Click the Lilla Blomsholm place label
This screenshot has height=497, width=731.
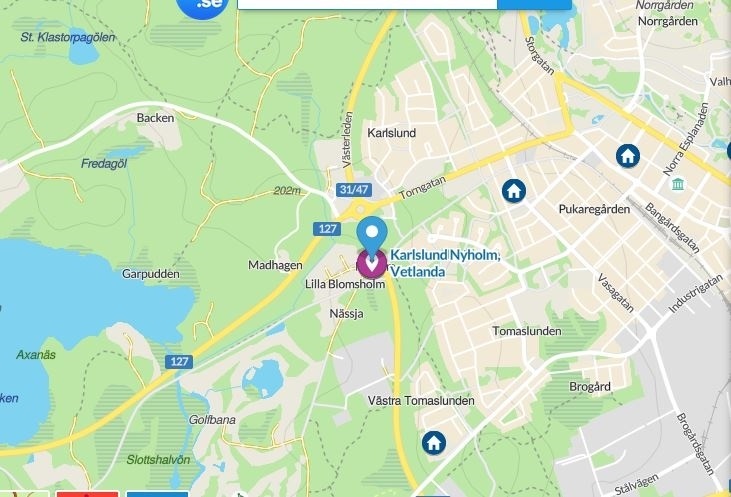tap(345, 284)
